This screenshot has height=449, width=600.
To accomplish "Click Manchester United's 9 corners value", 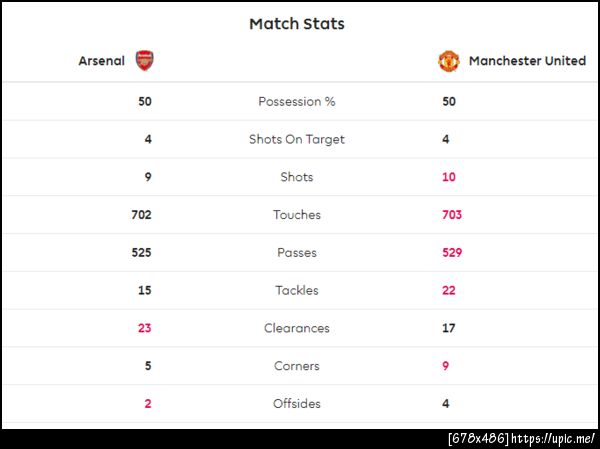I will 446,366.
